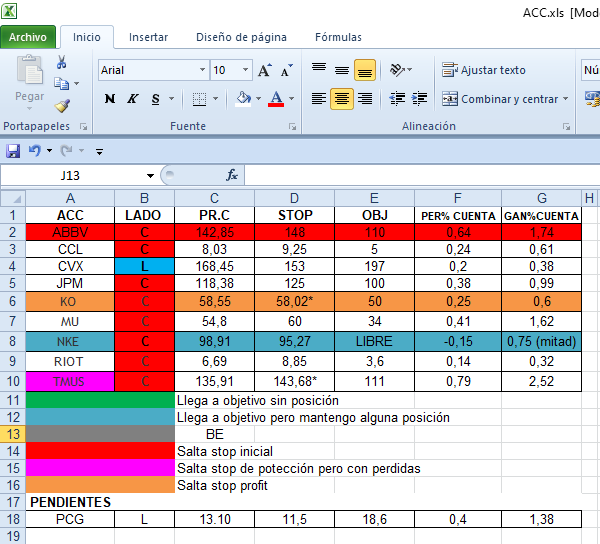The image size is (600, 544).
Task: Click the cell containing 0,75 (mitad)
Action: point(541,341)
